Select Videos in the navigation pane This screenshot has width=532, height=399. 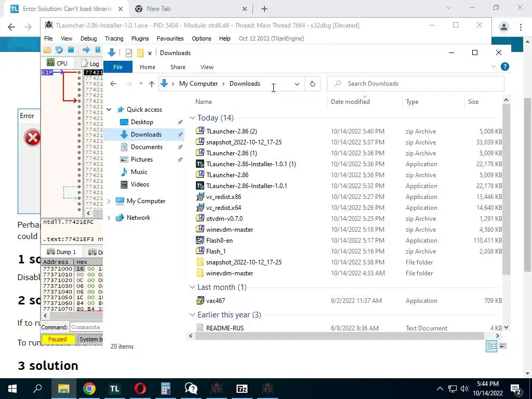coord(140,184)
